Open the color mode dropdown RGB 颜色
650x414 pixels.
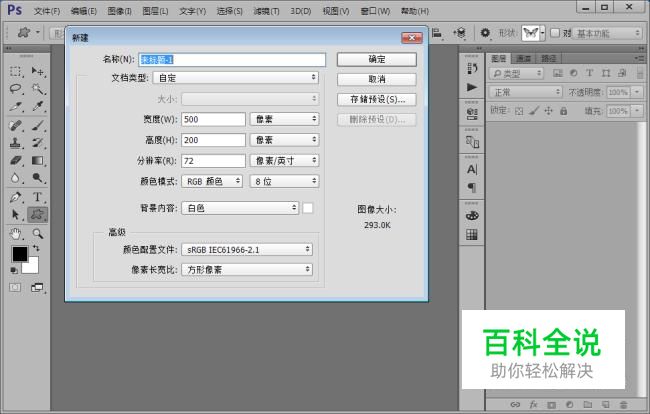pyautogui.click(x=212, y=182)
